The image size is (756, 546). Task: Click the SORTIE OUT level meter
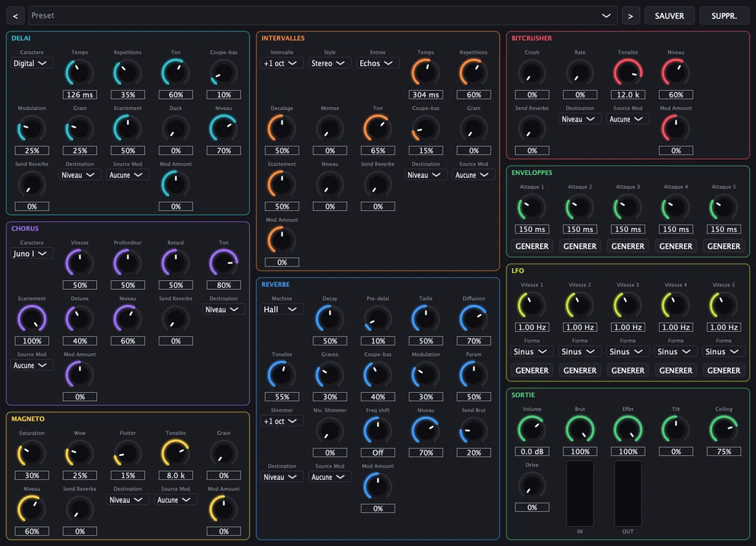point(627,494)
